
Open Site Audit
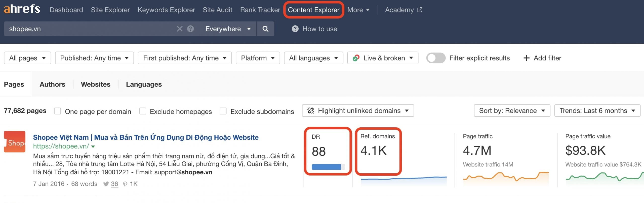tap(218, 10)
